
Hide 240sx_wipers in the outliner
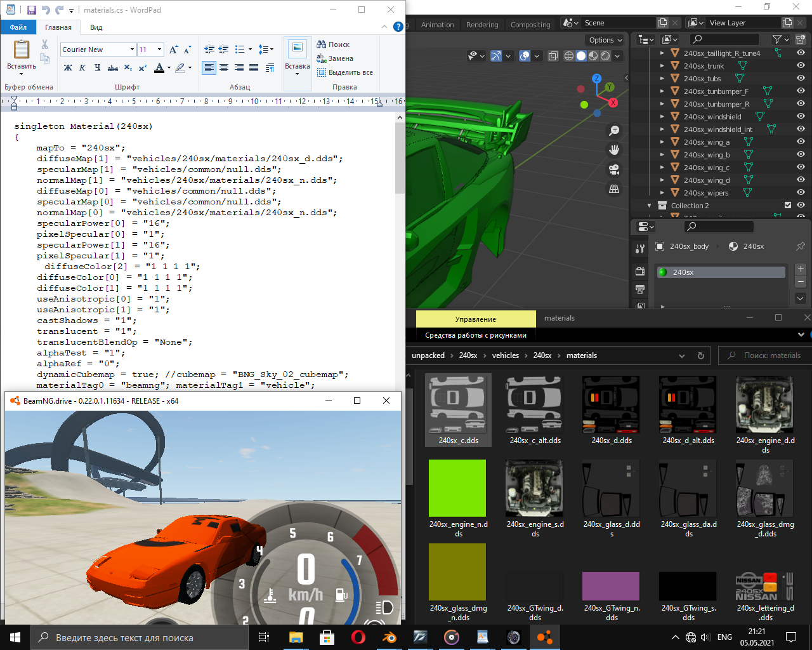(801, 193)
